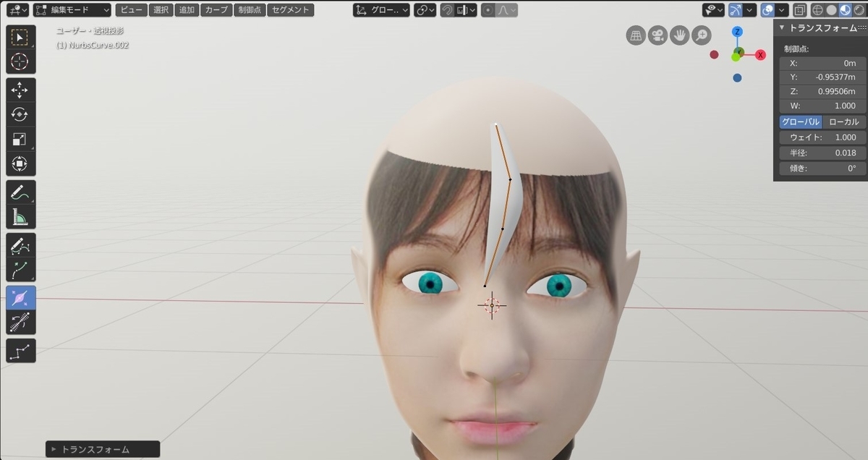Select the curve Extrude tool
Viewport: 868px width, 460px height.
click(20, 271)
